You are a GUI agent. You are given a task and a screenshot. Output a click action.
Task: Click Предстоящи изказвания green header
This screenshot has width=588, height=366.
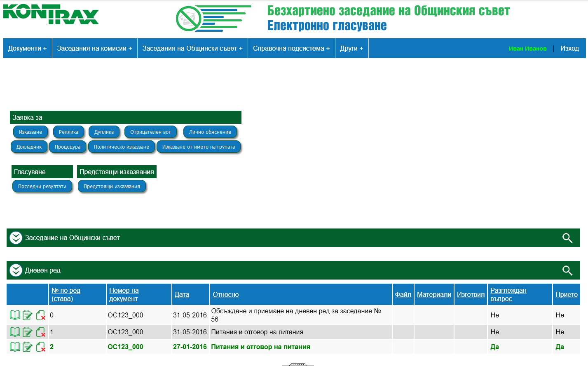pos(117,172)
